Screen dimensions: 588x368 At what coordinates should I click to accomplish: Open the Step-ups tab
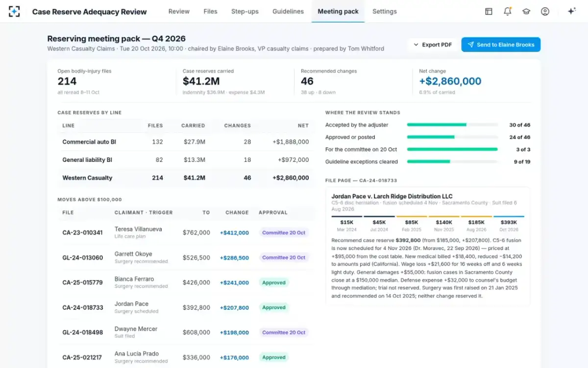click(245, 11)
